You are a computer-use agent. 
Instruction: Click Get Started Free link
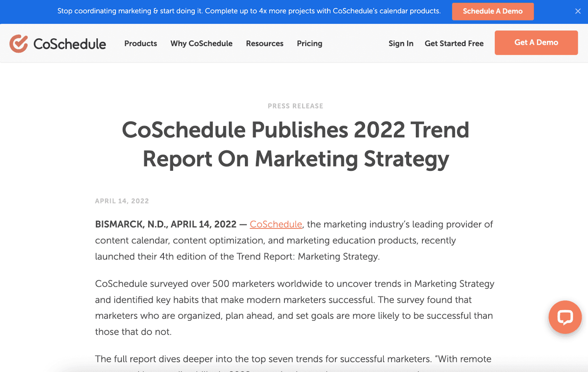(x=454, y=43)
